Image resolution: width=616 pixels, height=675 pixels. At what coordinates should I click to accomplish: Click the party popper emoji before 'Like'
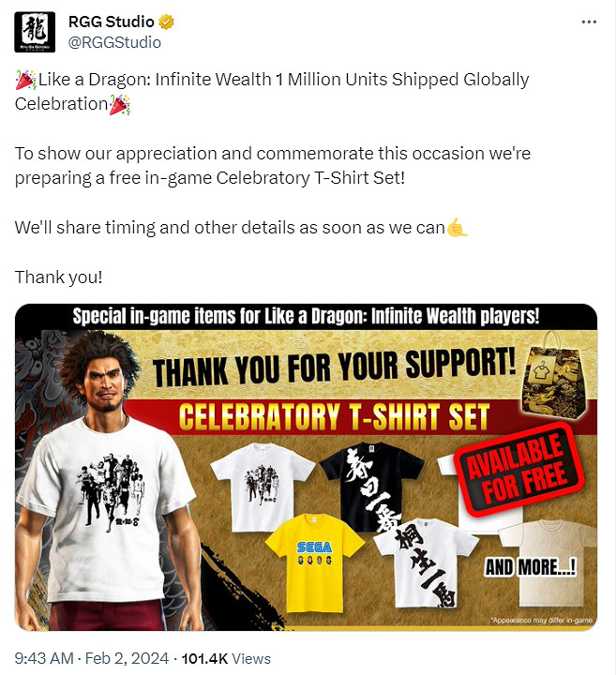(26, 80)
